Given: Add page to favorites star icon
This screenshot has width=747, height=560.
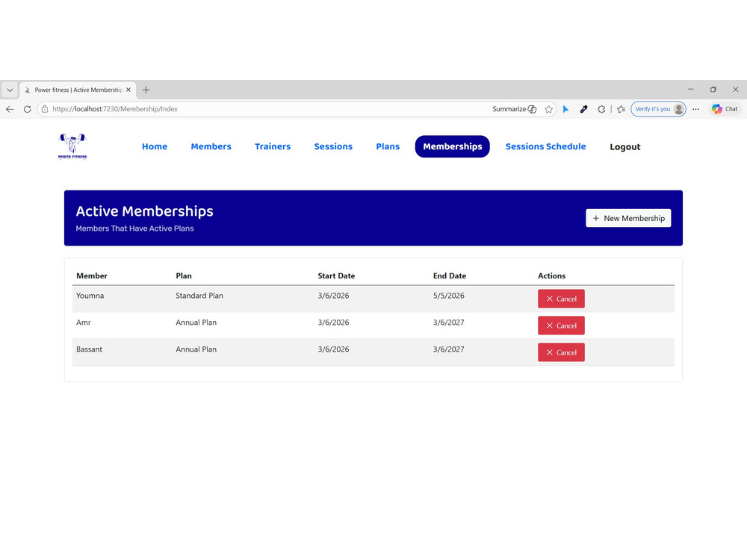Looking at the screenshot, I should tap(548, 109).
